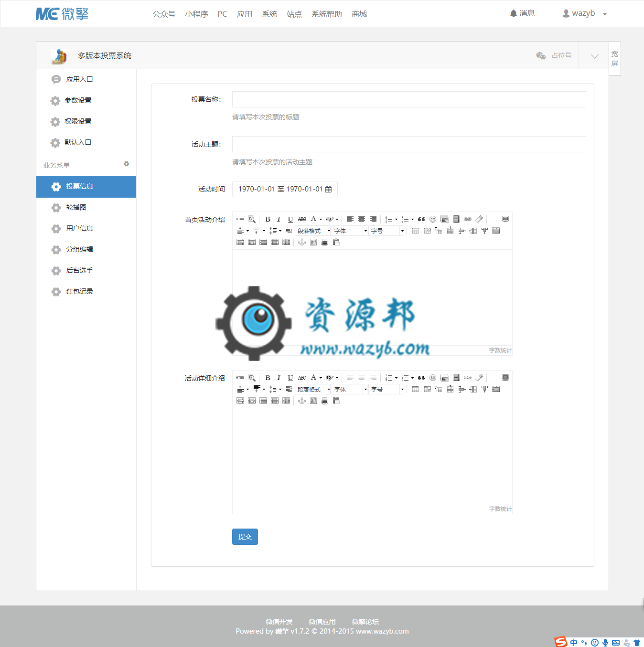Toggle HTML source mode in 首页活动介绍 editor
Screen dimensions: 644x647
240,219
